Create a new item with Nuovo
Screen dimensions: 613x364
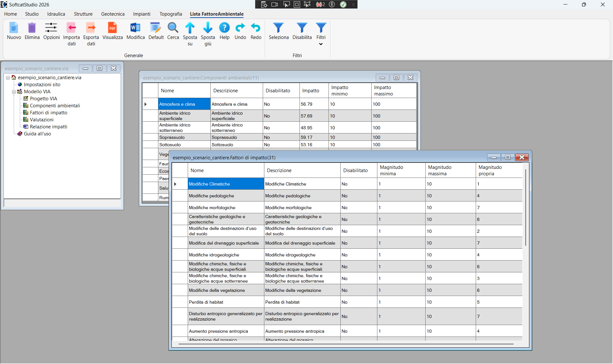pos(14,31)
